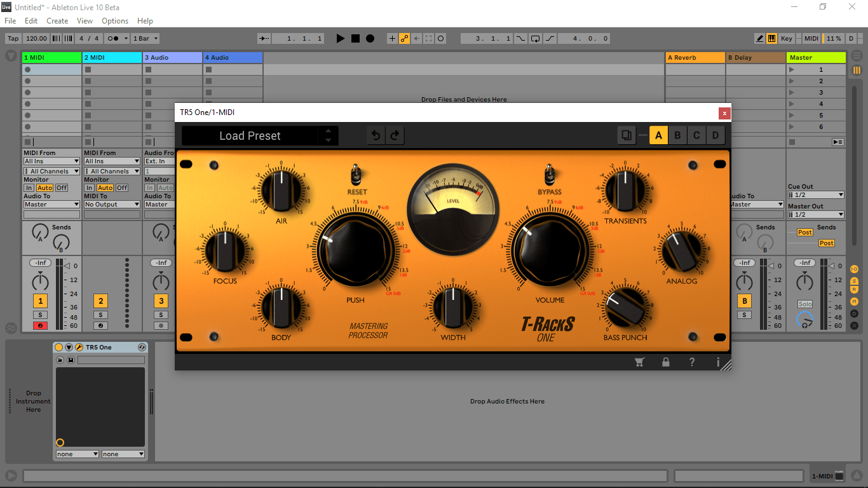The image size is (868, 488).
Task: Click the Play button in the transport
Action: pos(341,38)
